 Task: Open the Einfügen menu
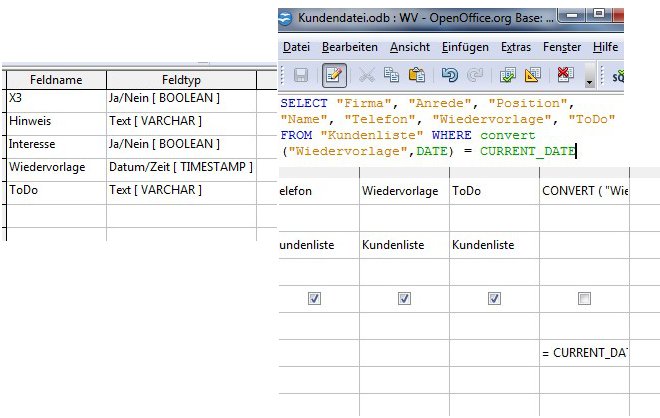click(464, 47)
